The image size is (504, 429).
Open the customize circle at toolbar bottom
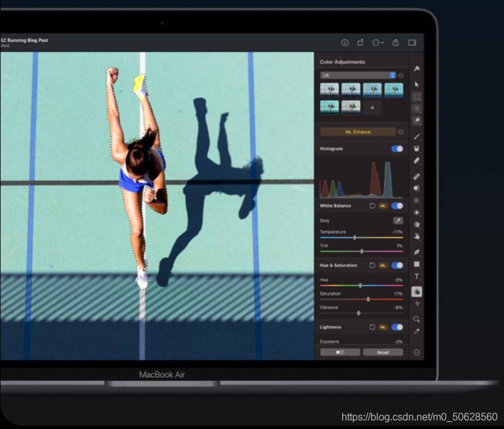coord(416,352)
